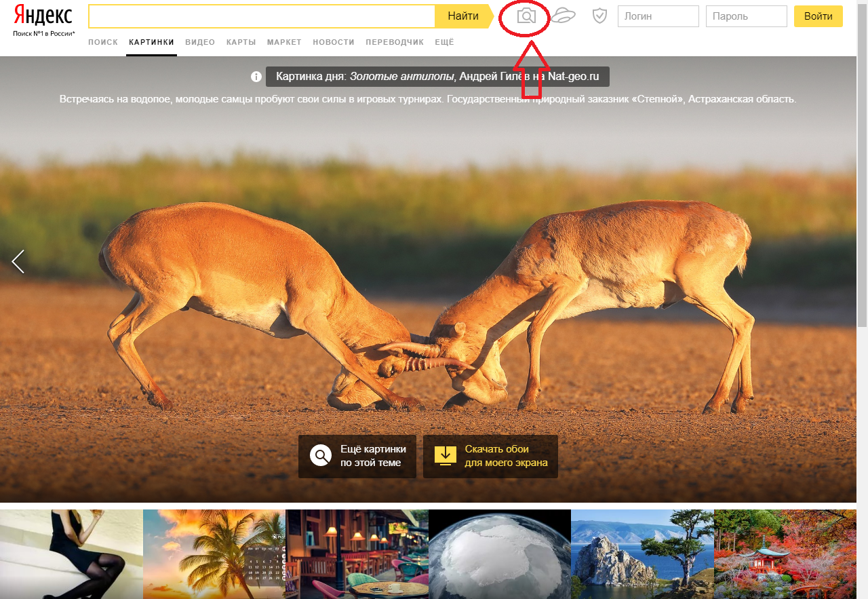
Task: Go to the Карты tab
Action: pyautogui.click(x=241, y=42)
